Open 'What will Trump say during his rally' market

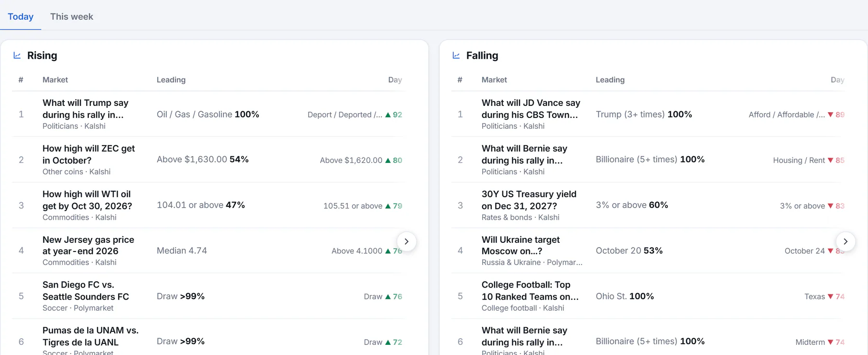pyautogui.click(x=85, y=109)
